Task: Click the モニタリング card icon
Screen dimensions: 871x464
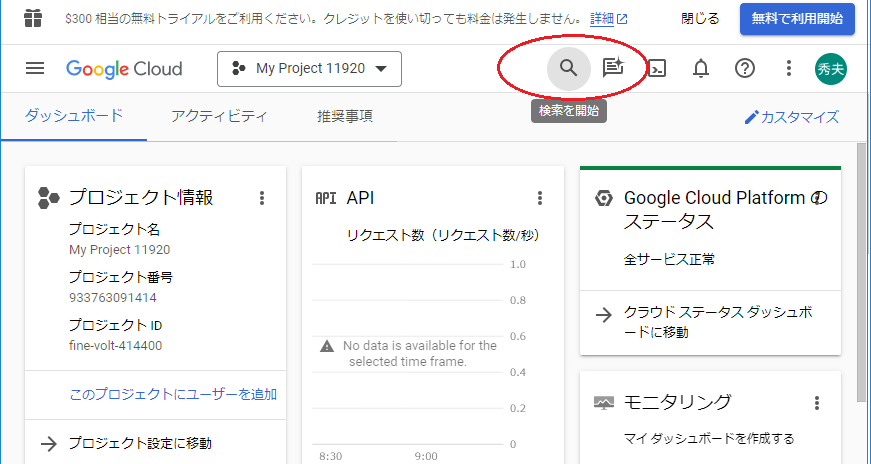Action: click(604, 403)
